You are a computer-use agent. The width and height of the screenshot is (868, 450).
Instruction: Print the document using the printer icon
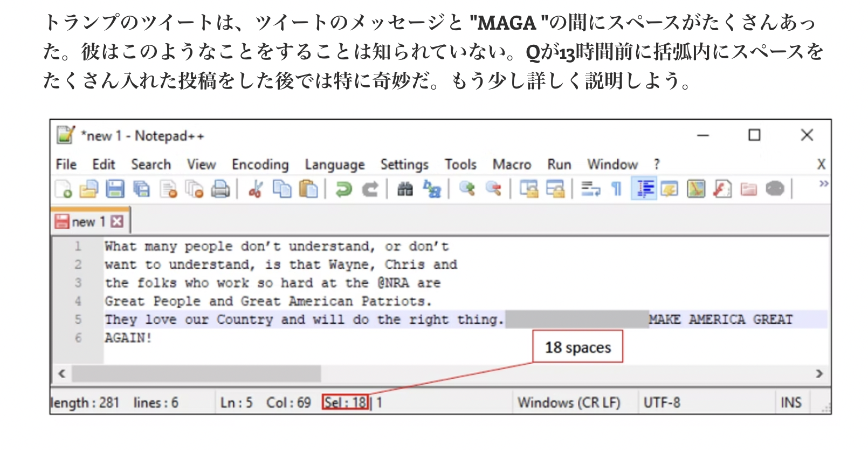220,189
